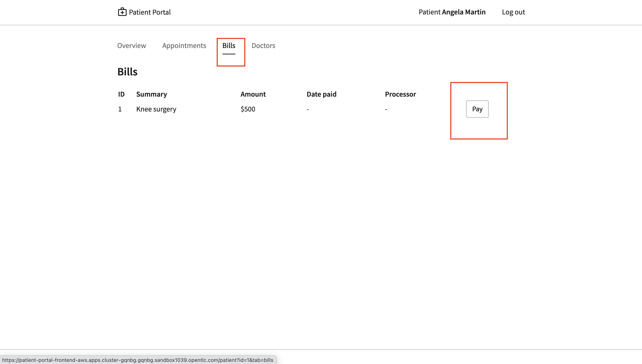Screen dimensions: 642x364
Task: Click the ID column header
Action: click(121, 94)
